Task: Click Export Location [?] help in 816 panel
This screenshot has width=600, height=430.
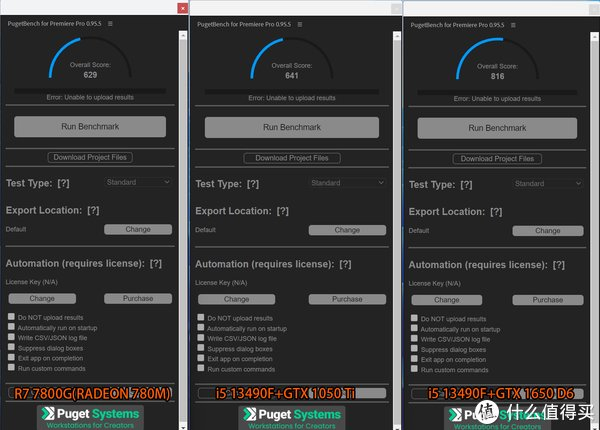Action: pos(496,212)
